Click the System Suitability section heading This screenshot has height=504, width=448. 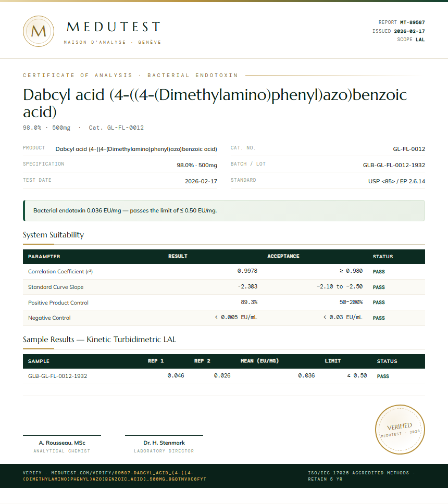[53, 235]
